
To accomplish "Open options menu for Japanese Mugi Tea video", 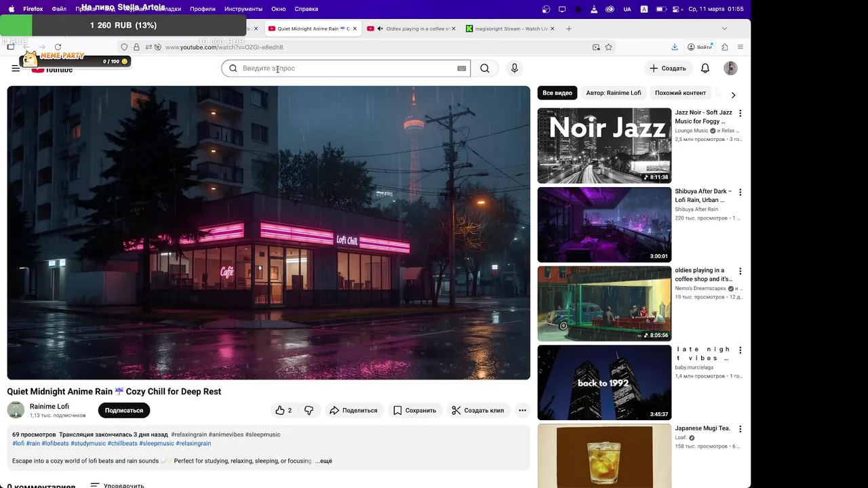I will (x=740, y=429).
